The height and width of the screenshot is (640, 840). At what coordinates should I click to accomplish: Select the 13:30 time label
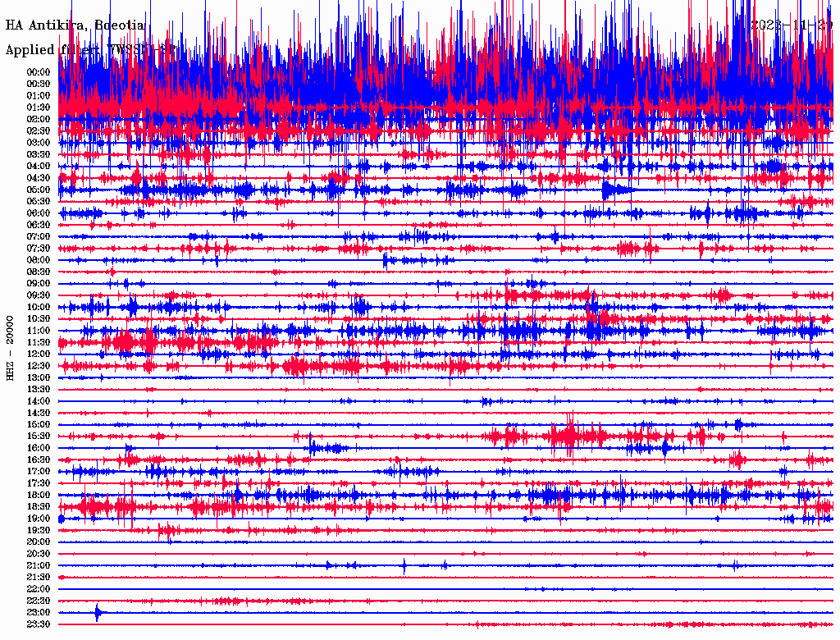point(39,390)
